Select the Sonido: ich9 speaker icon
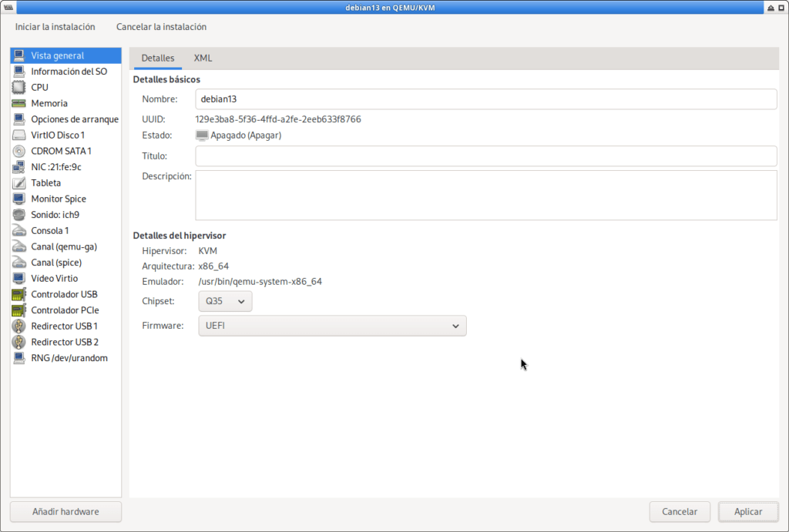Screen dimensions: 789x532 tap(18, 215)
